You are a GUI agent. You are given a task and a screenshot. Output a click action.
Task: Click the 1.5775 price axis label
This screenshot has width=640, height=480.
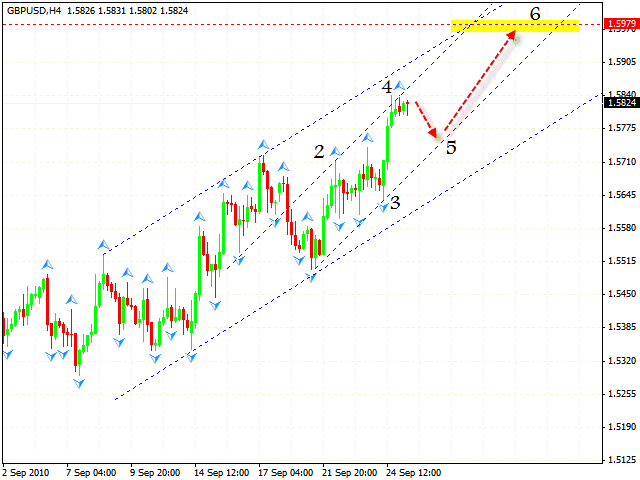[x=622, y=128]
